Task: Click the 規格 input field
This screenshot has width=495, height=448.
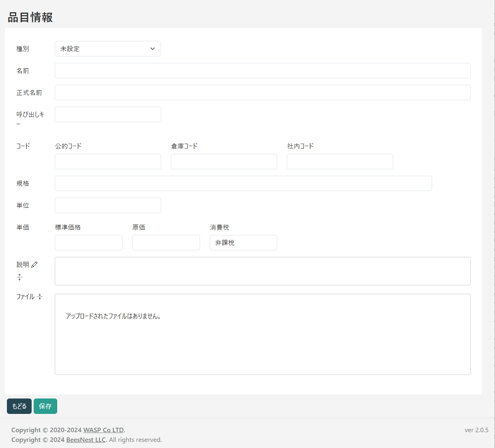Action: [x=243, y=183]
